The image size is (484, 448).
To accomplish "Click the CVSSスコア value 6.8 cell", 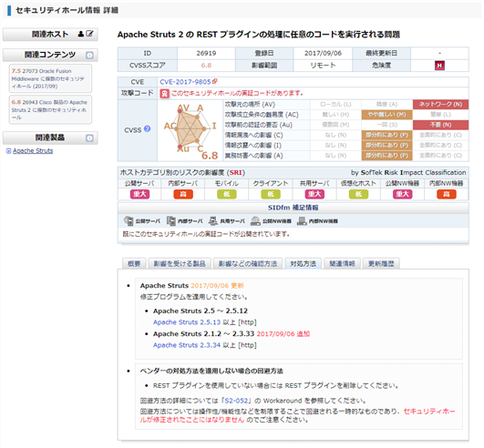I will click(206, 66).
